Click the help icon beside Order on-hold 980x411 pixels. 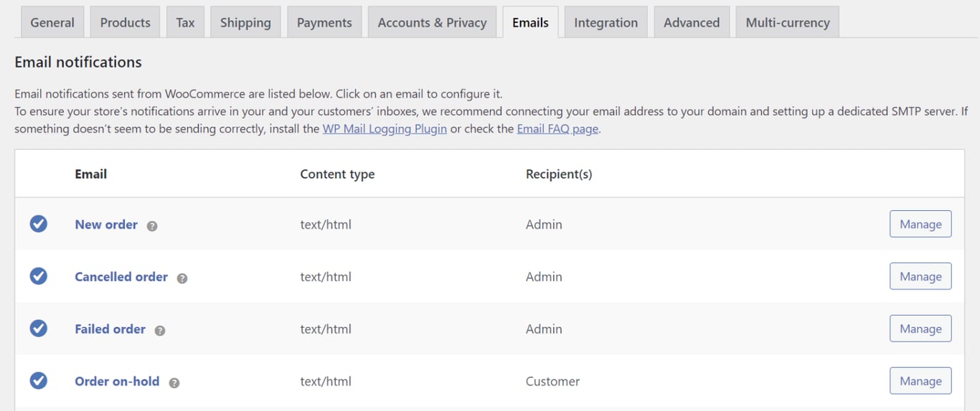pyautogui.click(x=174, y=382)
